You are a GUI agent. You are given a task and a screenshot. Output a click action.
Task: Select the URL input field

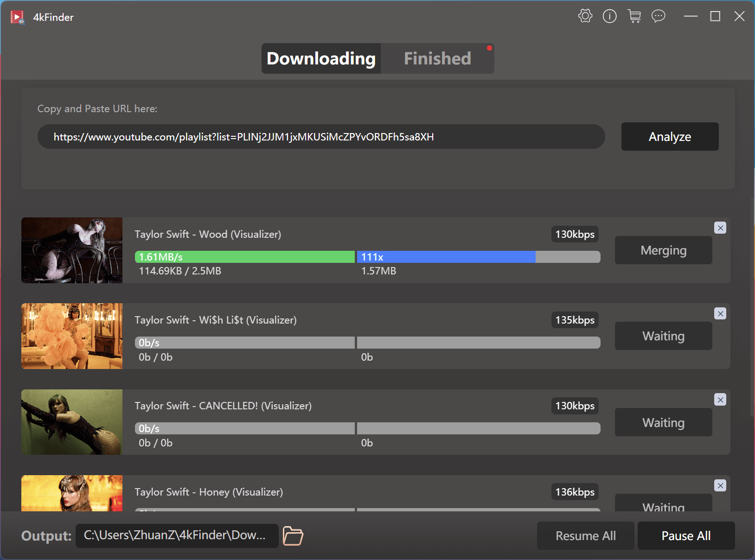(x=321, y=136)
